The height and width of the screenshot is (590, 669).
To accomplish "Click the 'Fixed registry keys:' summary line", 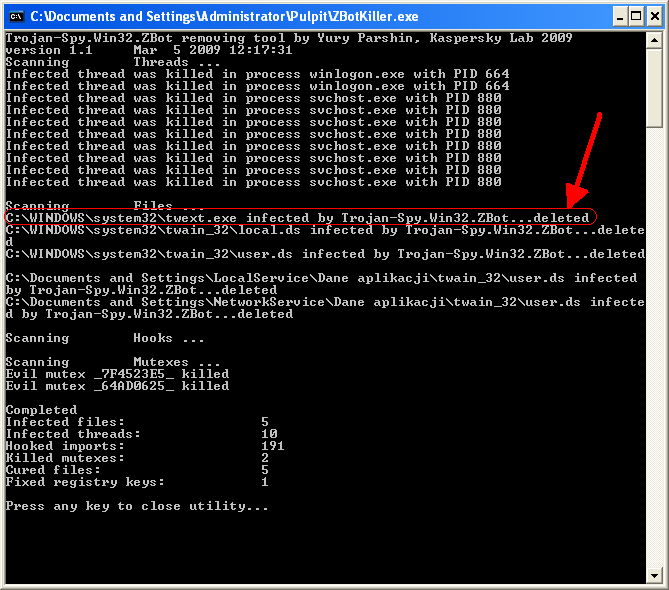I will click(x=137, y=482).
